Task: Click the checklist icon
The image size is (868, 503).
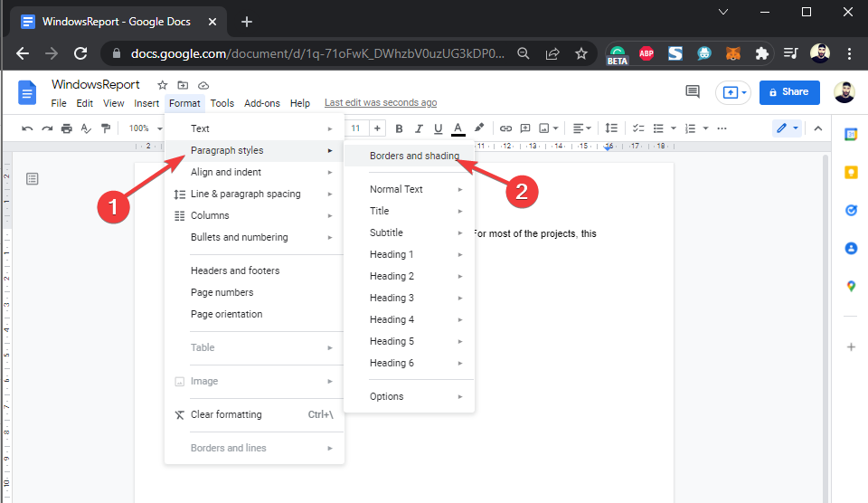Action: 638,128
